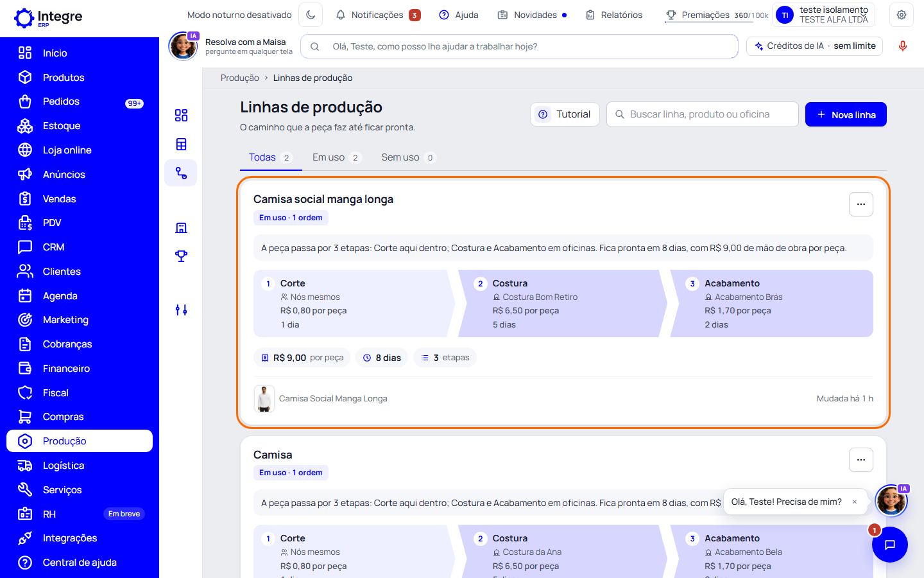Click the Integrações plug icon

25,538
